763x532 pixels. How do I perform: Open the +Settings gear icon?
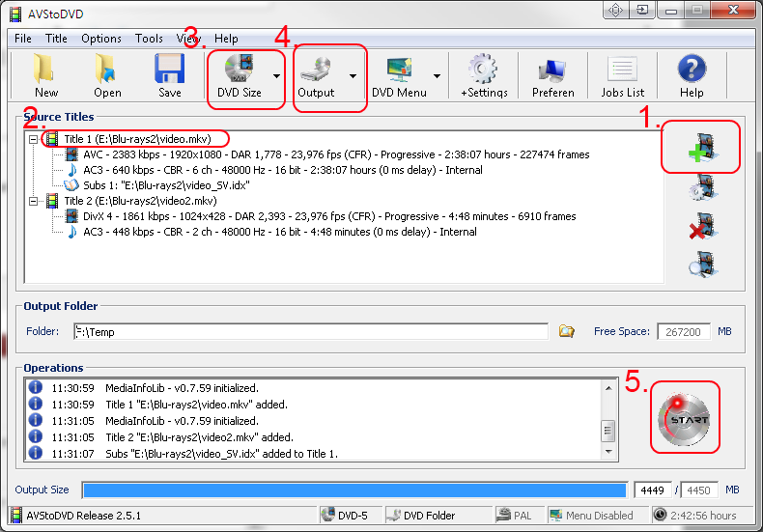483,70
